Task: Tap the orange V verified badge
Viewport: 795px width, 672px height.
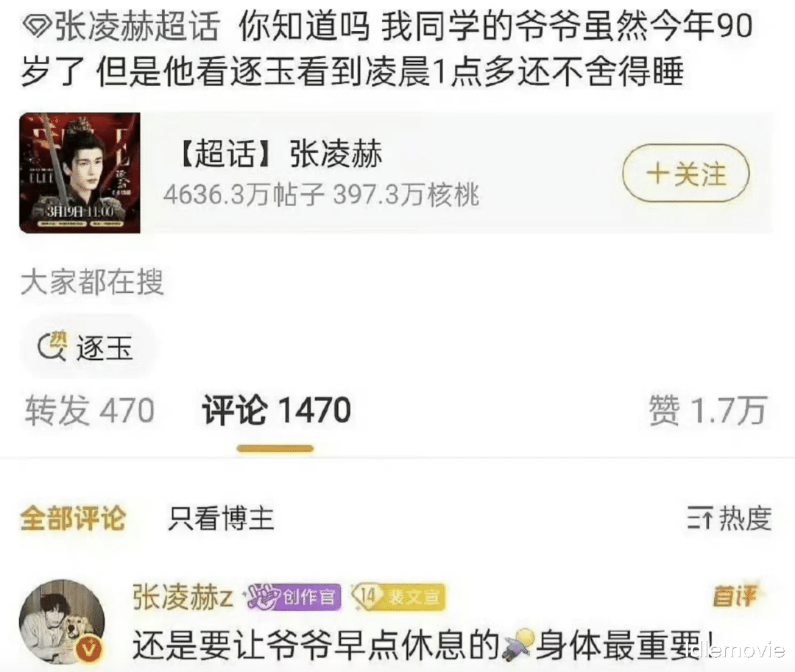Action: 90,649
